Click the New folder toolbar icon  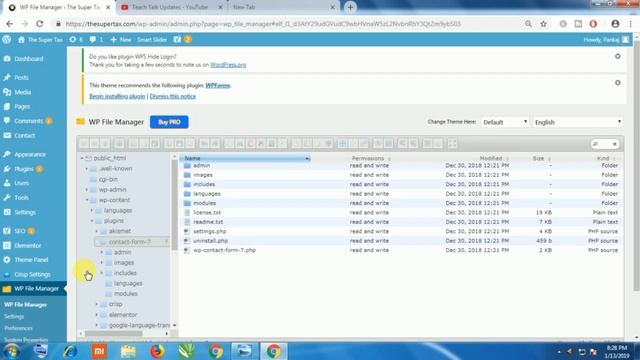click(x=133, y=144)
